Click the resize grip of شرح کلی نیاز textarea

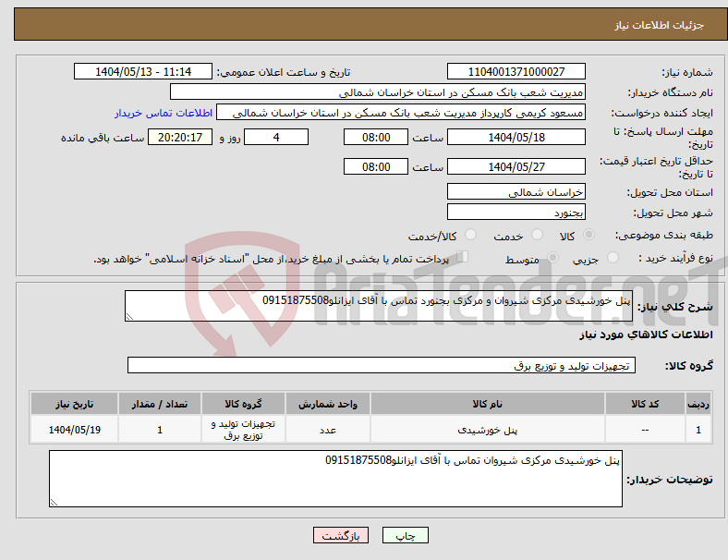click(x=129, y=317)
